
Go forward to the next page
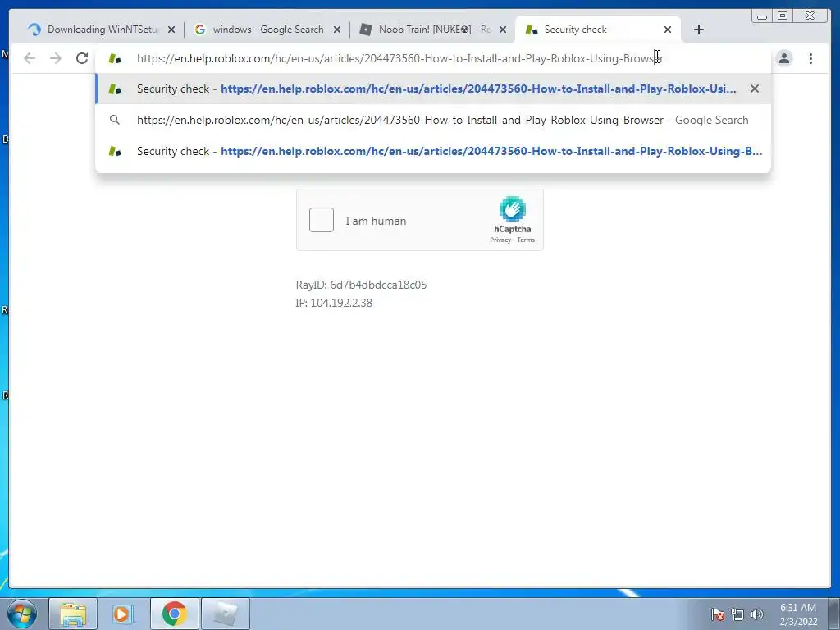pos(56,58)
